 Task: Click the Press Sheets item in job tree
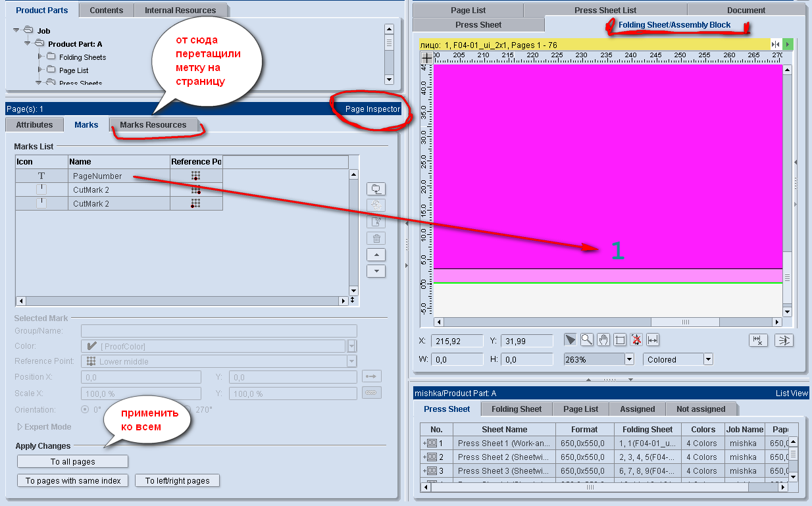coord(80,83)
